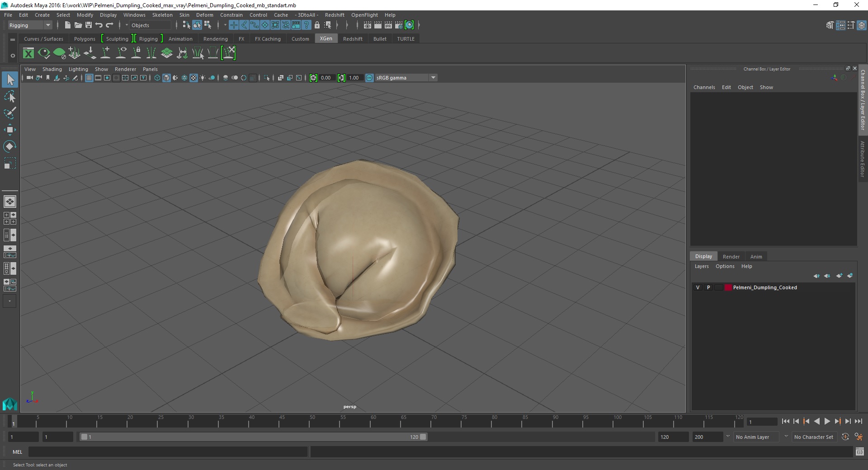Toggle the sRGB gamma color management button
Viewport: 868px width, 470px height.
(369, 78)
